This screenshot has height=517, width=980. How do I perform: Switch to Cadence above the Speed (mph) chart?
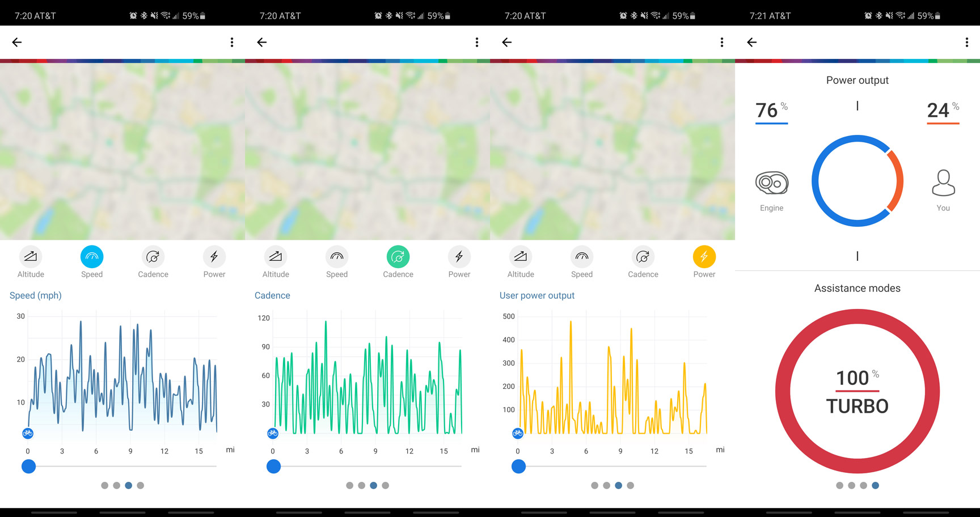(x=153, y=257)
